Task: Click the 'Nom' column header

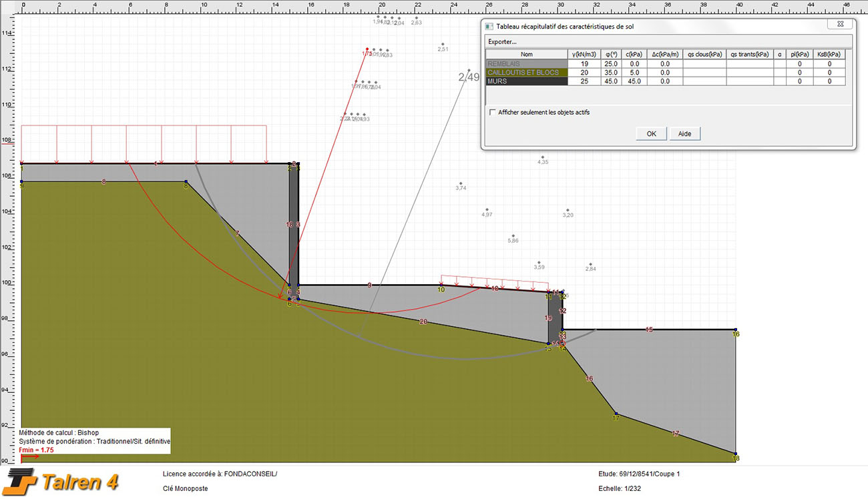Action: pyautogui.click(x=527, y=55)
